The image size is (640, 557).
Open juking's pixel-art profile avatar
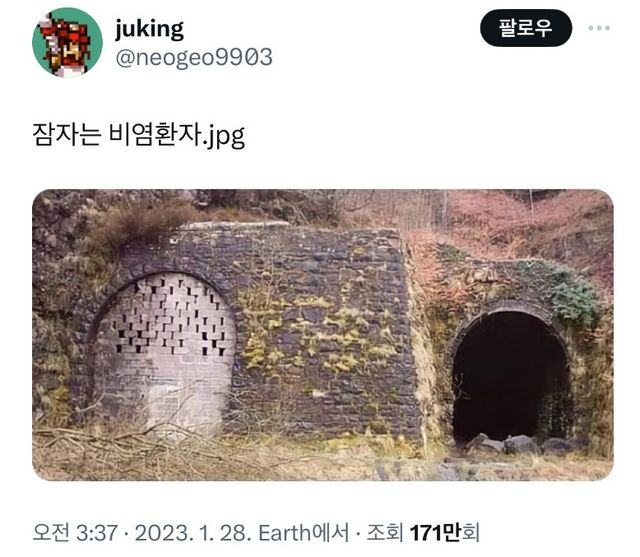point(67,42)
